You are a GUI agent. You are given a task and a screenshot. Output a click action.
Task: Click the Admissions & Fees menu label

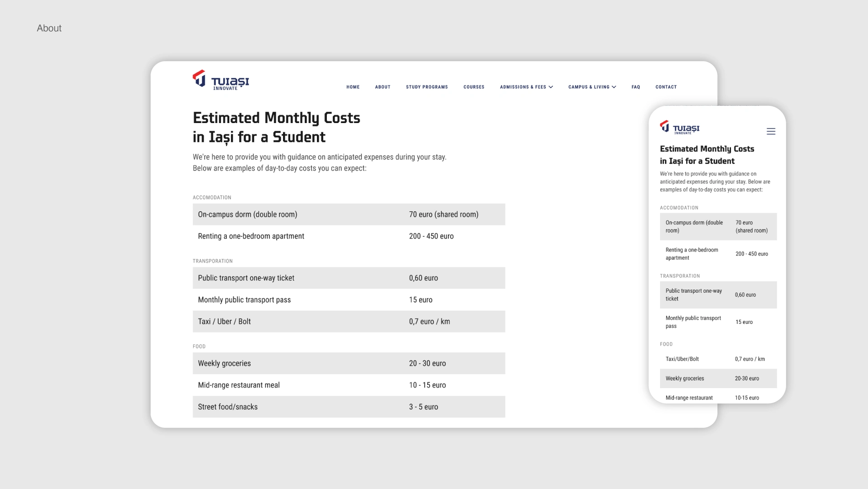523,87
